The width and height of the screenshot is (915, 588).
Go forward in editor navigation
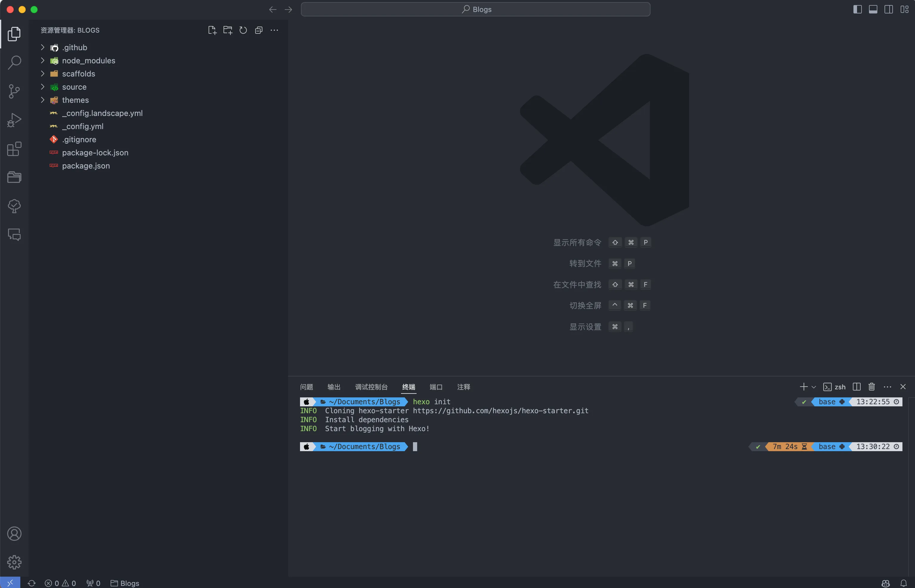tap(288, 10)
